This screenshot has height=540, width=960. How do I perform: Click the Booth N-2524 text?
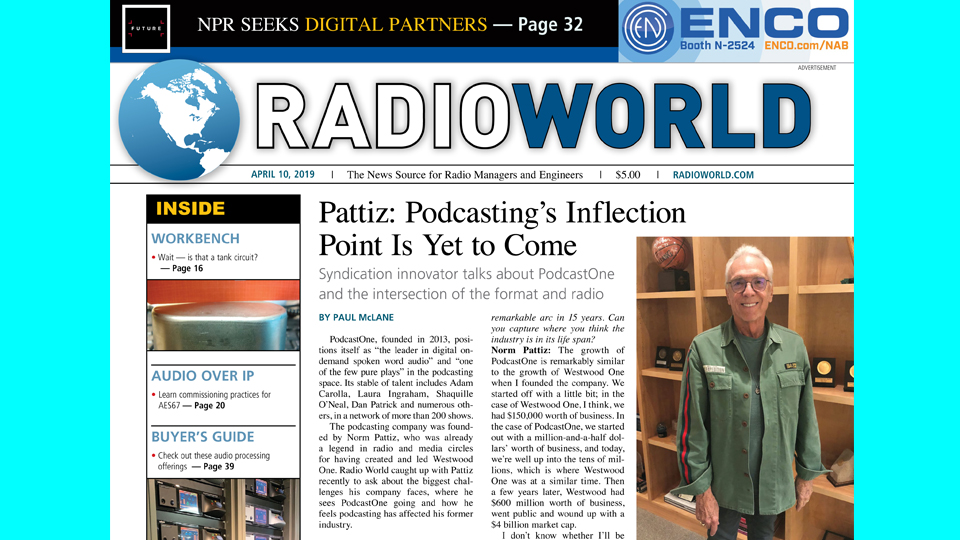pyautogui.click(x=717, y=45)
